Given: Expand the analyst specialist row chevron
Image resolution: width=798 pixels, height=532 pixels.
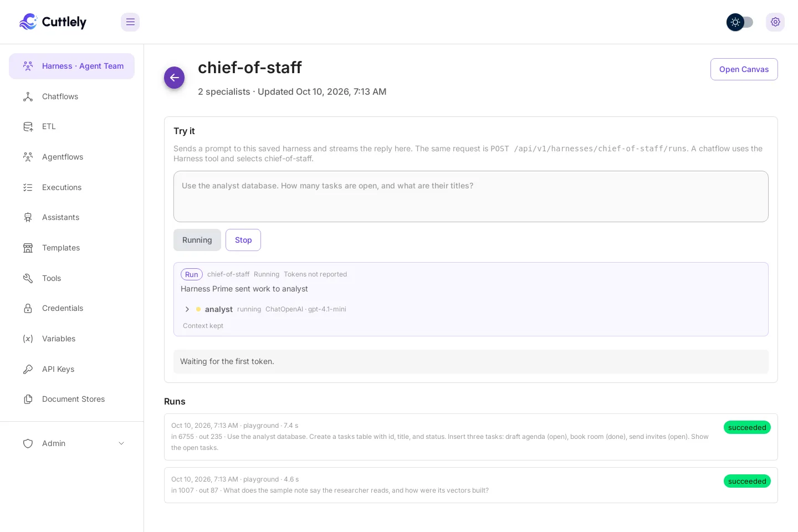Looking at the screenshot, I should 187,309.
